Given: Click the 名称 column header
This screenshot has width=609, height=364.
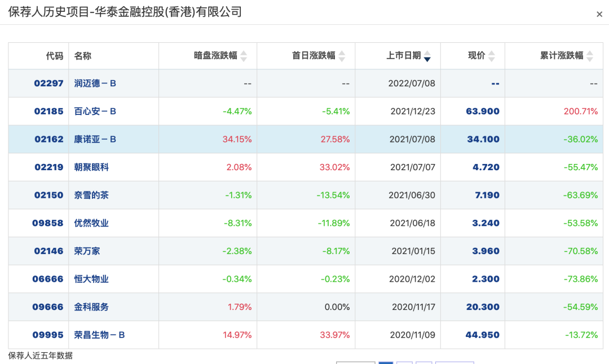Looking at the screenshot, I should click(x=83, y=56).
